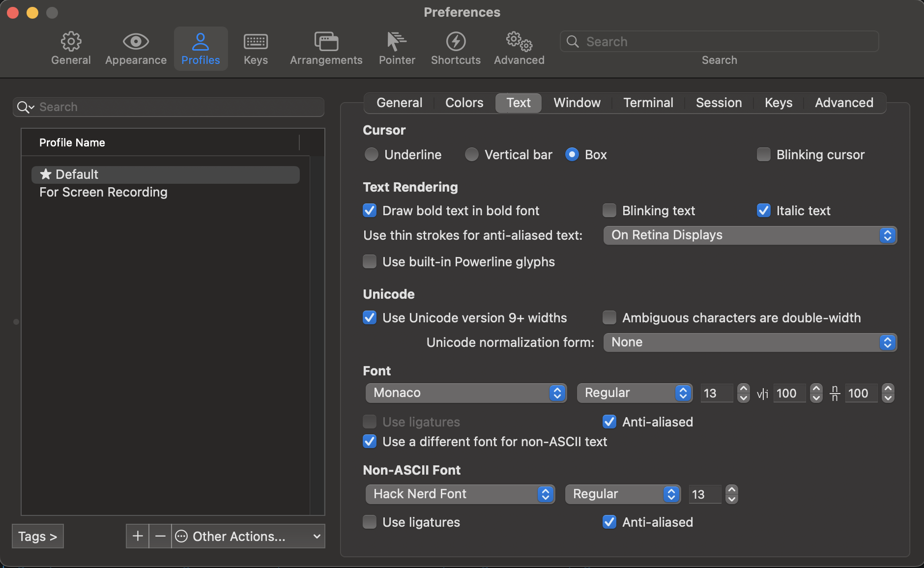Switch to the Window tab
The height and width of the screenshot is (568, 924).
[577, 103]
